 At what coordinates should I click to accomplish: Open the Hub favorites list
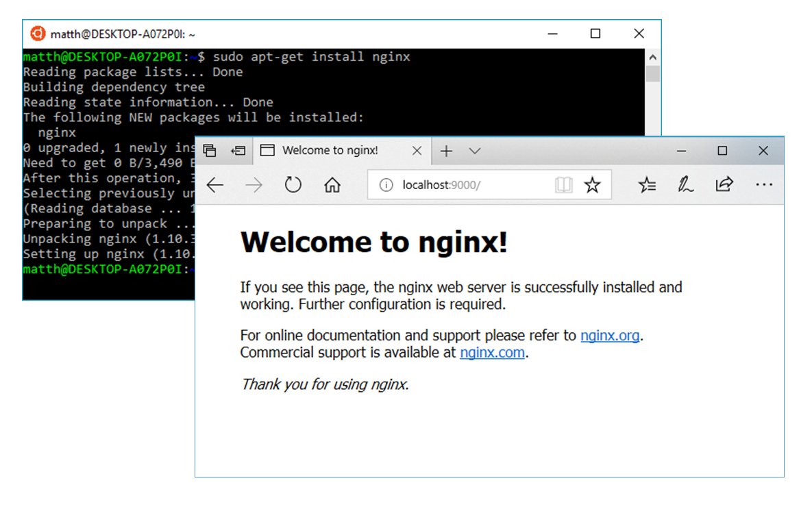coord(648,184)
